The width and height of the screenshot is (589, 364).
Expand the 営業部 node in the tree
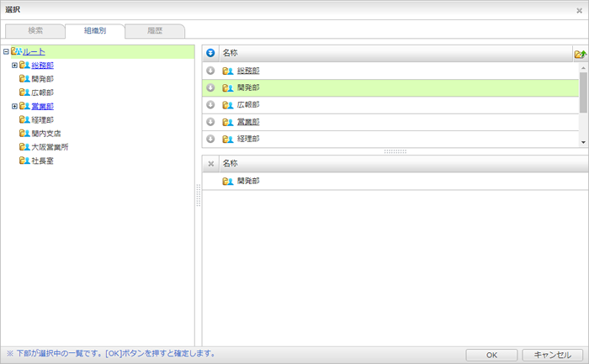(x=14, y=107)
